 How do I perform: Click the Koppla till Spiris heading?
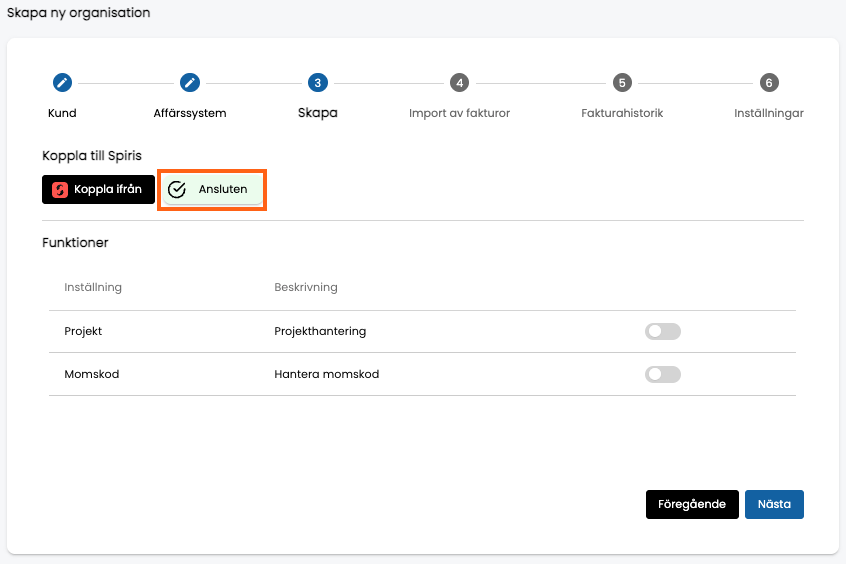[x=92, y=156]
